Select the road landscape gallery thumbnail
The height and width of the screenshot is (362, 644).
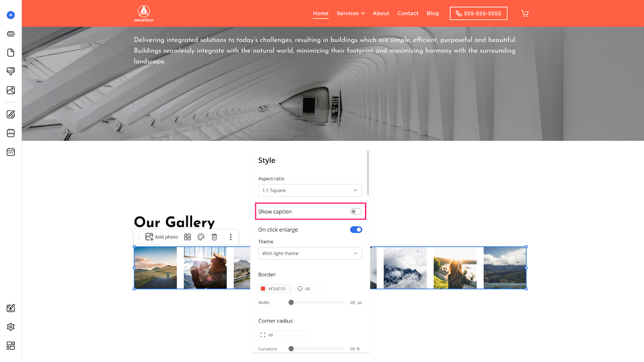point(155,268)
